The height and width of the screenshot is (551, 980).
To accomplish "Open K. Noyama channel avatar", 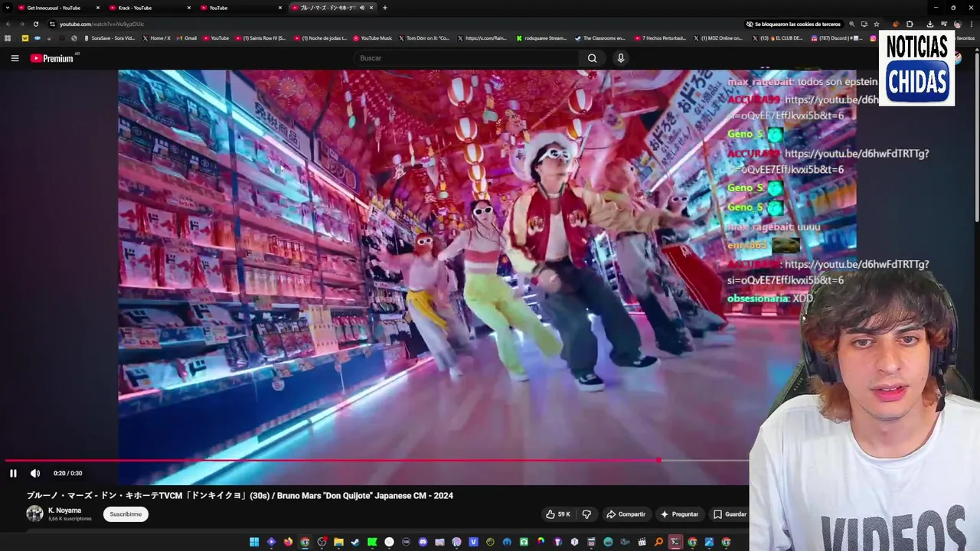I will pos(34,514).
